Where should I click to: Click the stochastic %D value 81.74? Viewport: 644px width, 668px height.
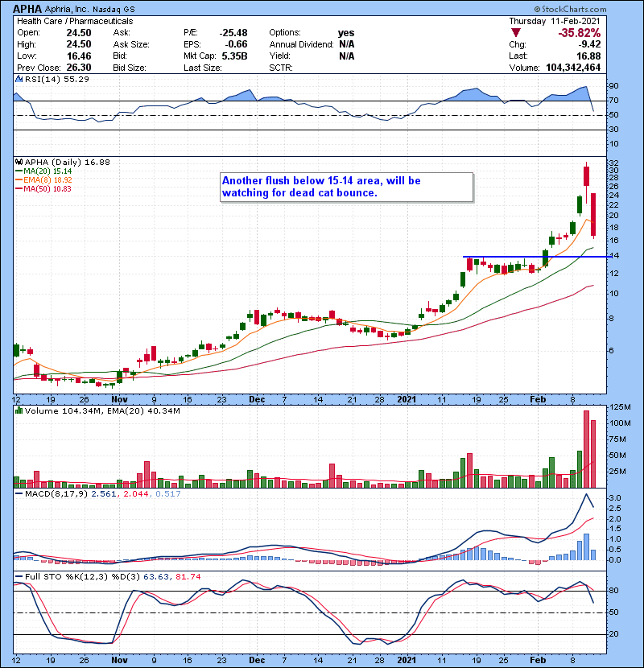pos(188,577)
